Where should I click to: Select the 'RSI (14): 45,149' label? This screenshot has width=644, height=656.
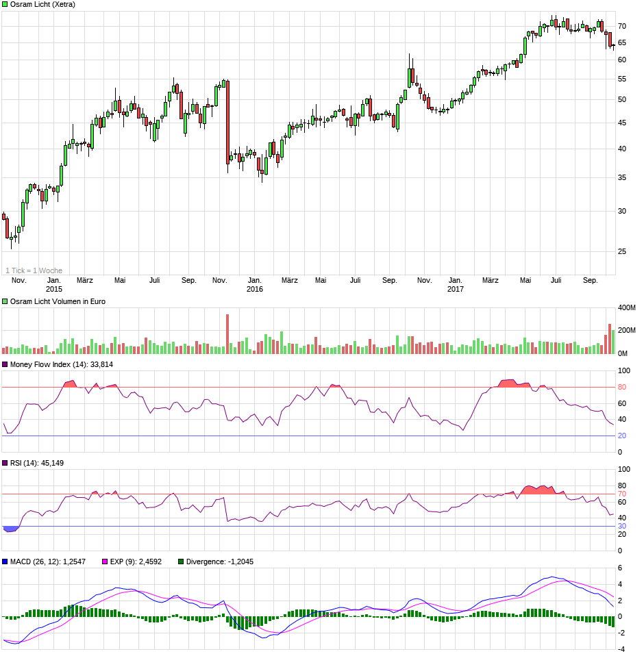[37, 464]
